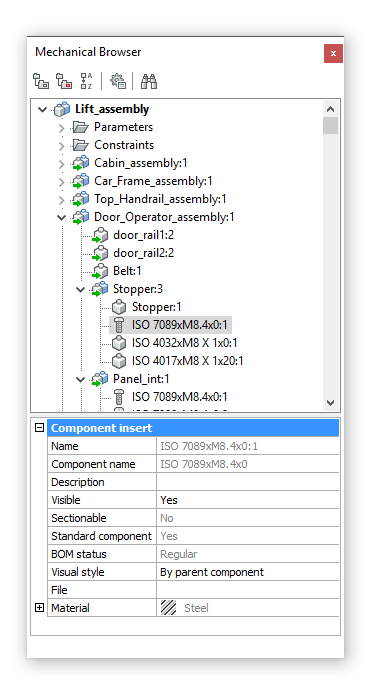Select door_rail2:2 in the tree
Screen dimensions: 370x692
143,253
